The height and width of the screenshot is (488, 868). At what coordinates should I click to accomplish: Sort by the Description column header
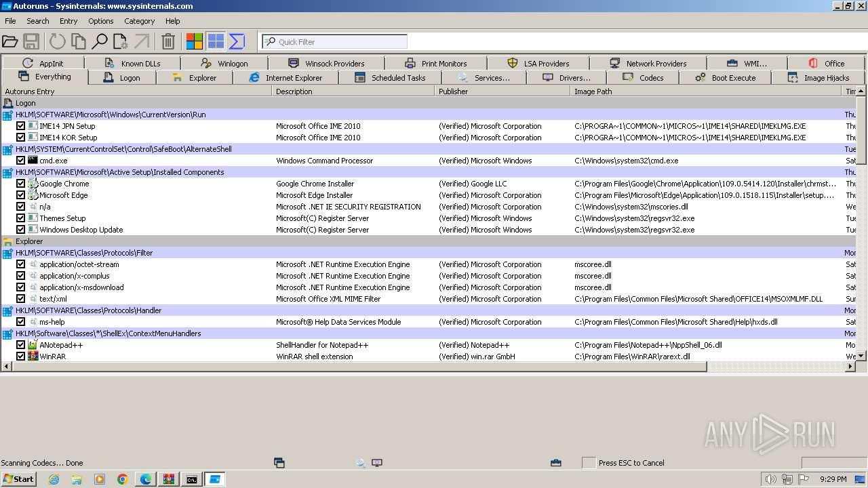click(x=353, y=91)
